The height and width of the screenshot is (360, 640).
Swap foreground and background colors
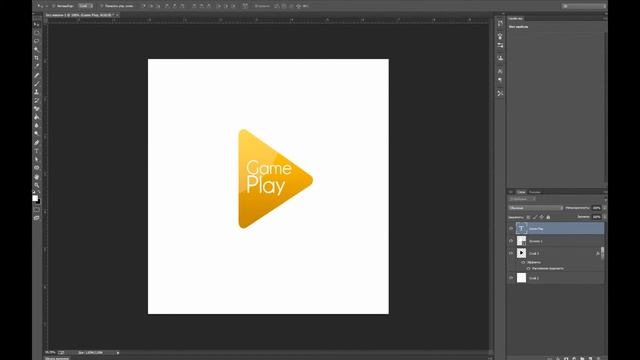click(39, 192)
